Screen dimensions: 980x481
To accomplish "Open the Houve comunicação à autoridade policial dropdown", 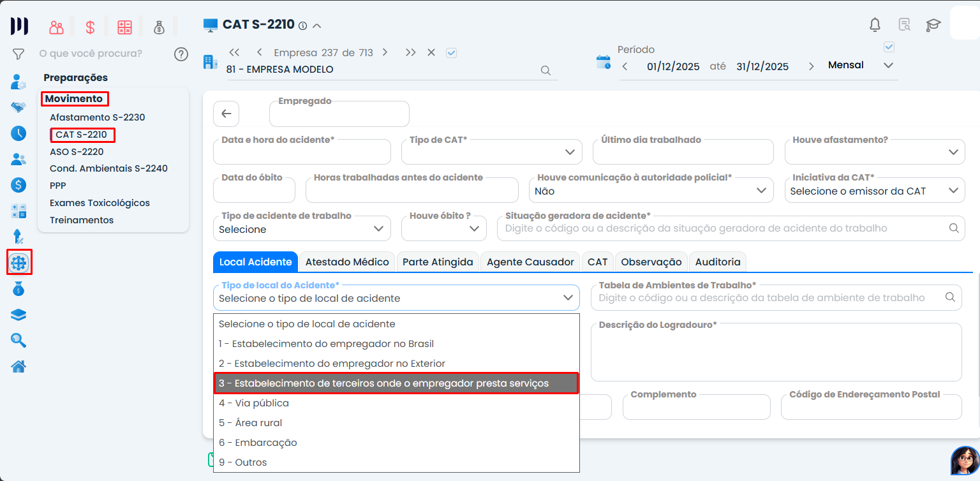I will [x=651, y=190].
